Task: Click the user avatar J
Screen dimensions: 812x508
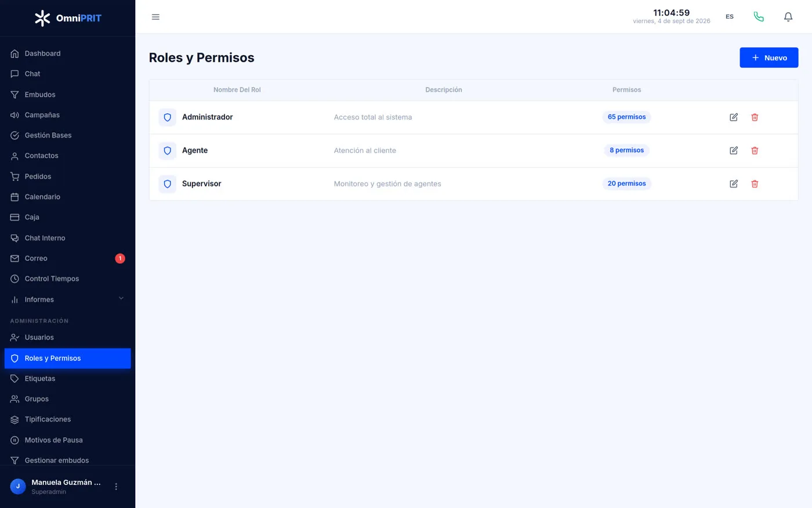Action: point(18,487)
